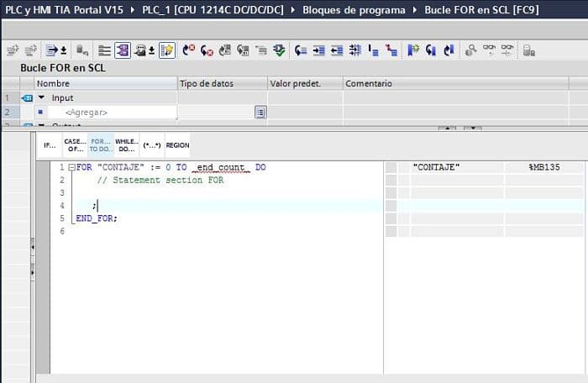Click the decrease indent toolbar icon
Screen dimensions: 588x383
tap(337, 50)
